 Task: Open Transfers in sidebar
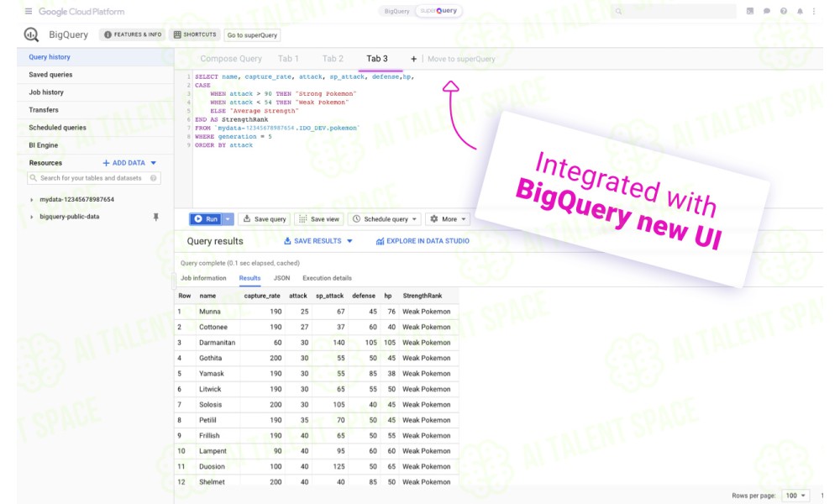pyautogui.click(x=96, y=110)
